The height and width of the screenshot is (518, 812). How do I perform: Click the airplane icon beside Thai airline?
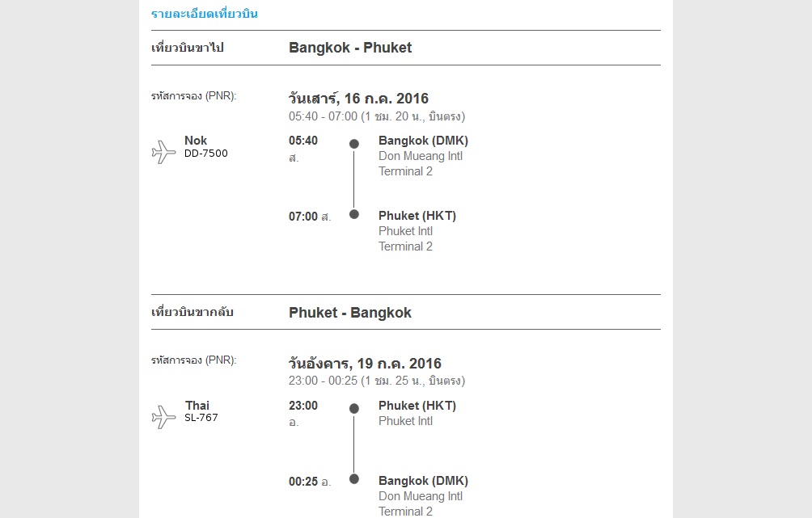163,417
